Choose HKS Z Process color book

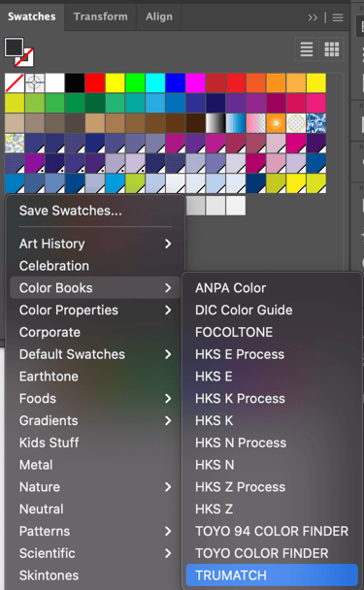tap(272, 487)
